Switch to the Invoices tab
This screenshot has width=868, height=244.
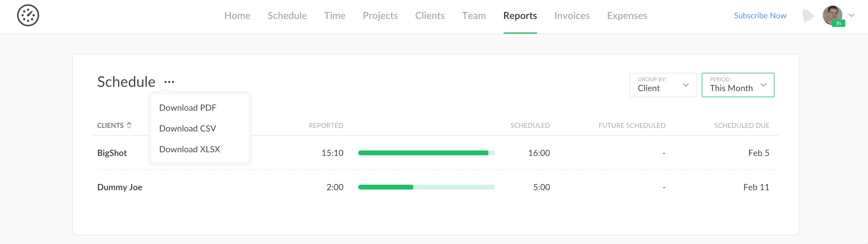572,16
